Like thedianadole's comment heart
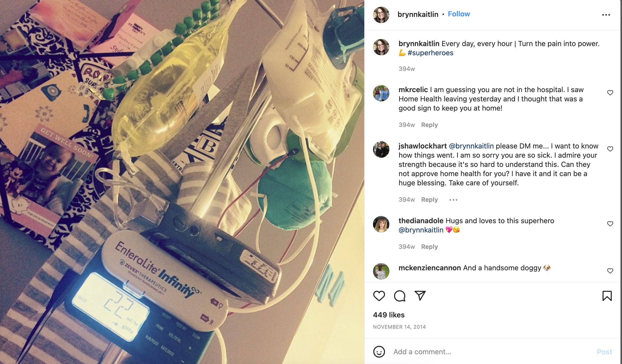Screen dimensions: 622x364 (610, 224)
